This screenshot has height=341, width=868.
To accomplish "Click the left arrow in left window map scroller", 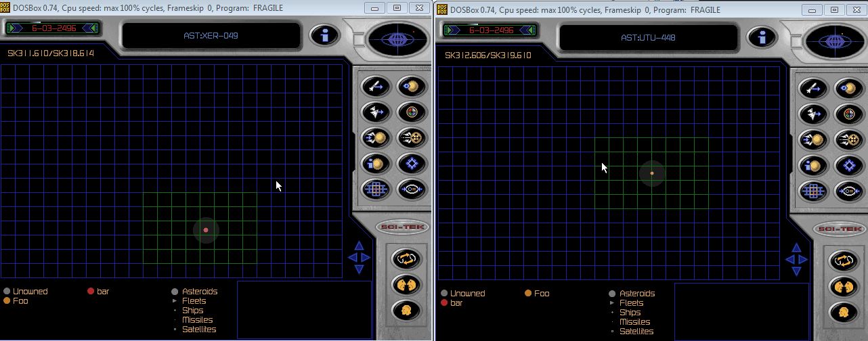I will 352,257.
